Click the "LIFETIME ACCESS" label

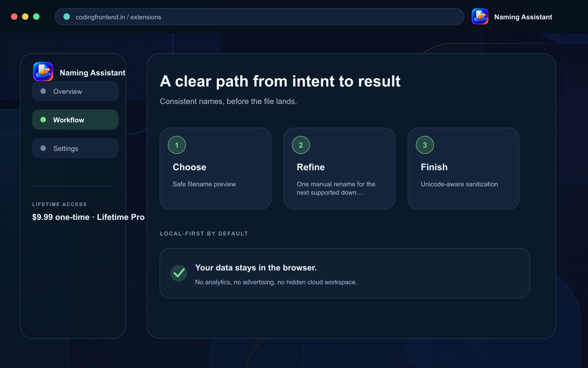click(x=59, y=204)
